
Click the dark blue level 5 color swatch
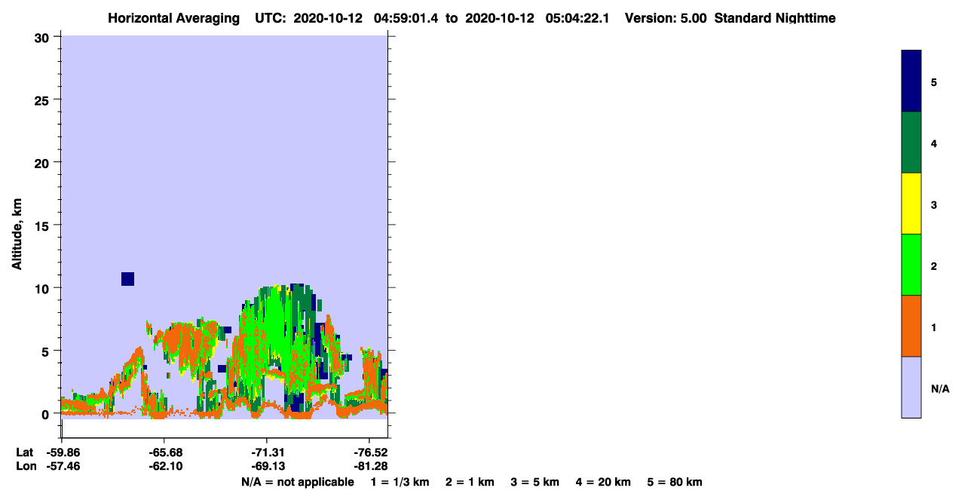point(911,81)
